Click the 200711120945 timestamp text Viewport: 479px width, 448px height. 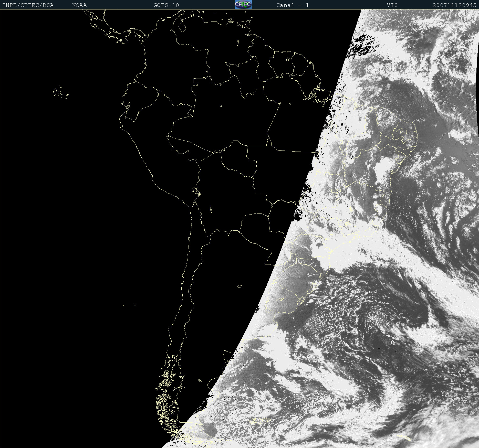click(x=454, y=5)
